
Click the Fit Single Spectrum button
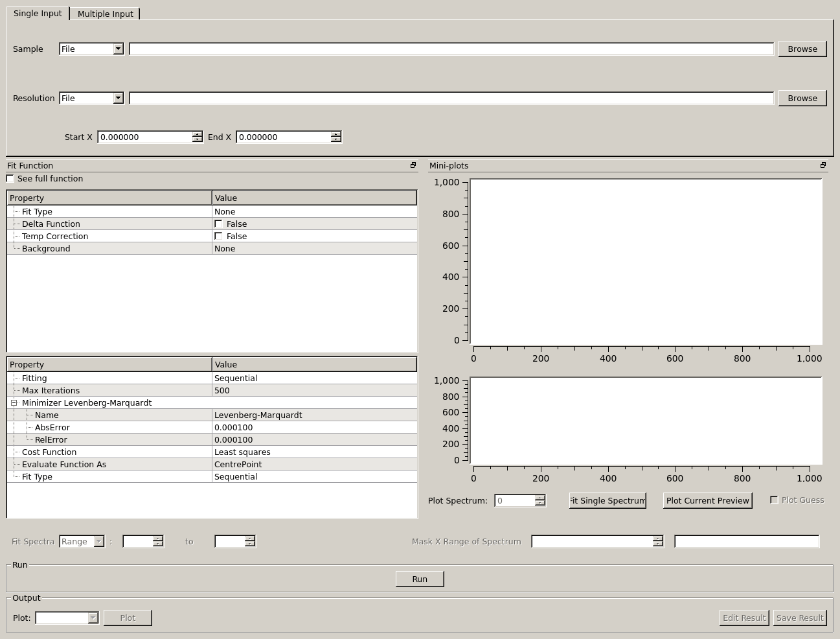coord(607,500)
